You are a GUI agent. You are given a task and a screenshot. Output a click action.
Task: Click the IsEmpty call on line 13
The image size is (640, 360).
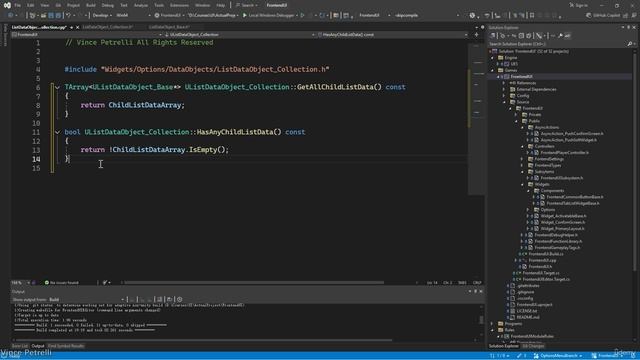click(x=203, y=150)
